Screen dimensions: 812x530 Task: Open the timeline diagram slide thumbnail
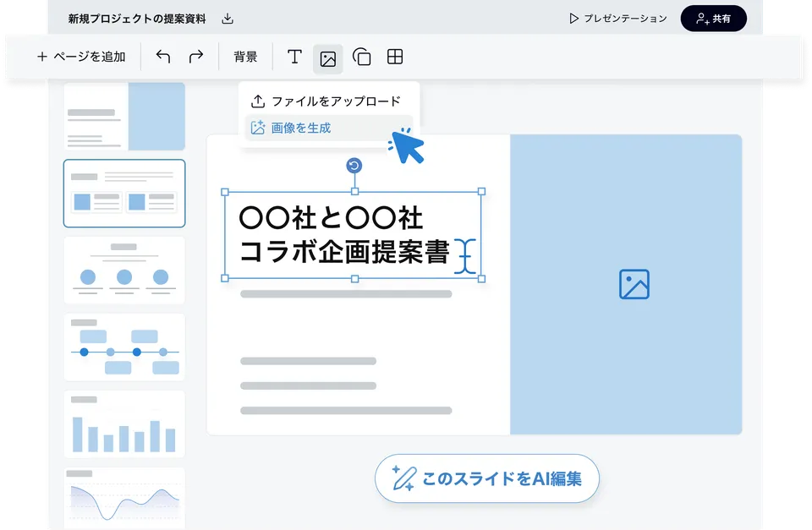click(124, 346)
